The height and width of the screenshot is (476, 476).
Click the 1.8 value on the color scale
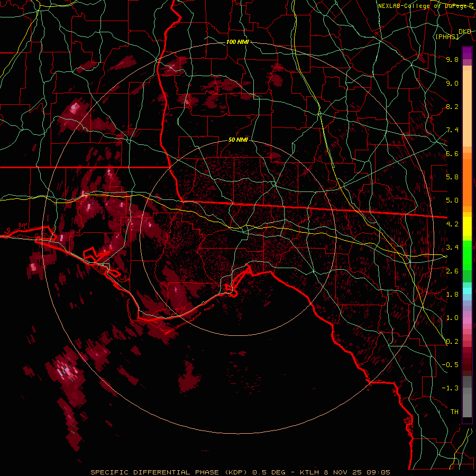tap(452, 295)
